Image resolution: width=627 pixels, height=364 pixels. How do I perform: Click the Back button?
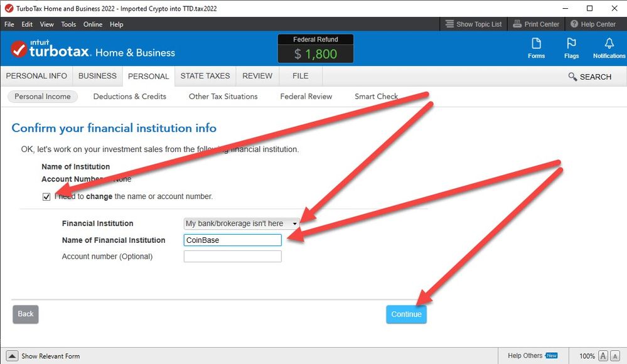[26, 314]
